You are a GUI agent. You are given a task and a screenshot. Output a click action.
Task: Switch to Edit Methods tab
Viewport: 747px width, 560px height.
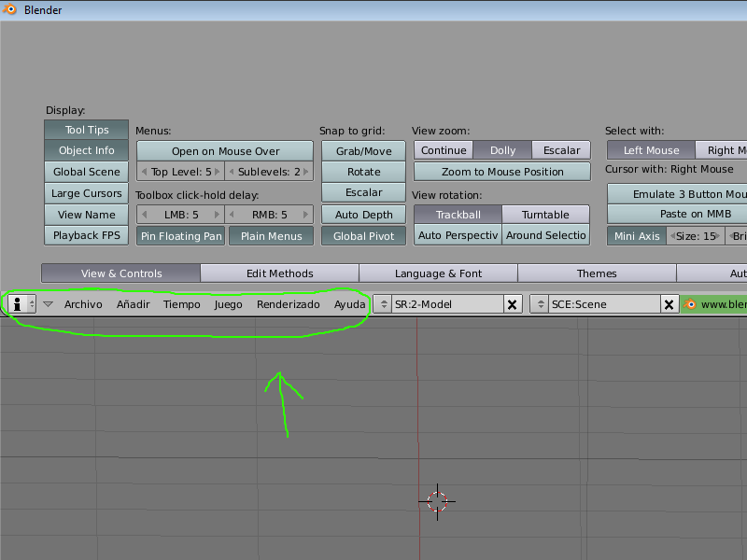pos(279,273)
